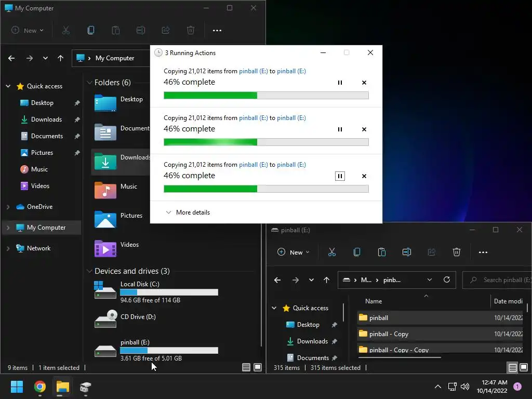Collapse Devices and drives group
This screenshot has width=532, height=399.
(x=89, y=271)
